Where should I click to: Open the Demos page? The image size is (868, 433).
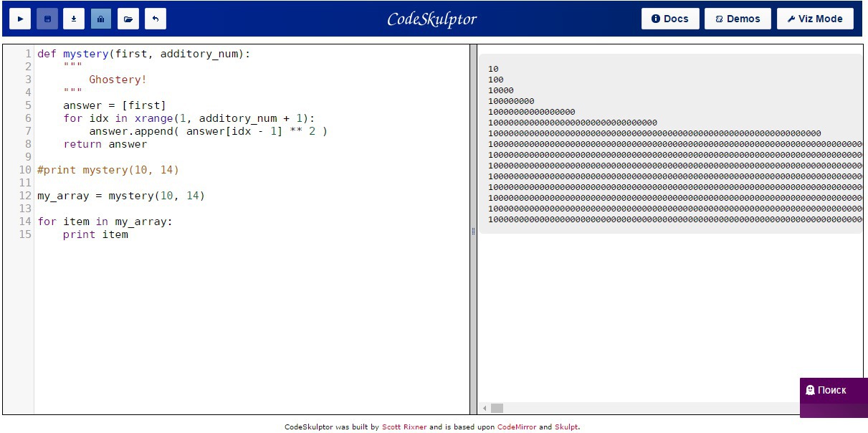pyautogui.click(x=738, y=19)
